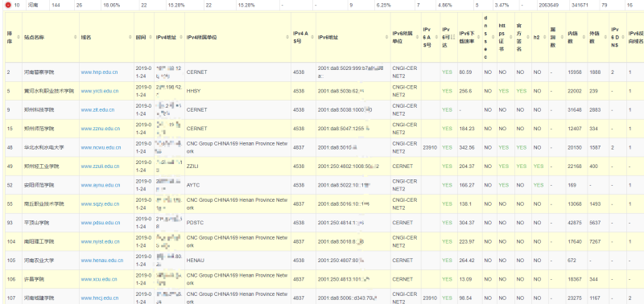
Task: Sort table by IPv6 AS号 column arrows
Action: point(436,37)
